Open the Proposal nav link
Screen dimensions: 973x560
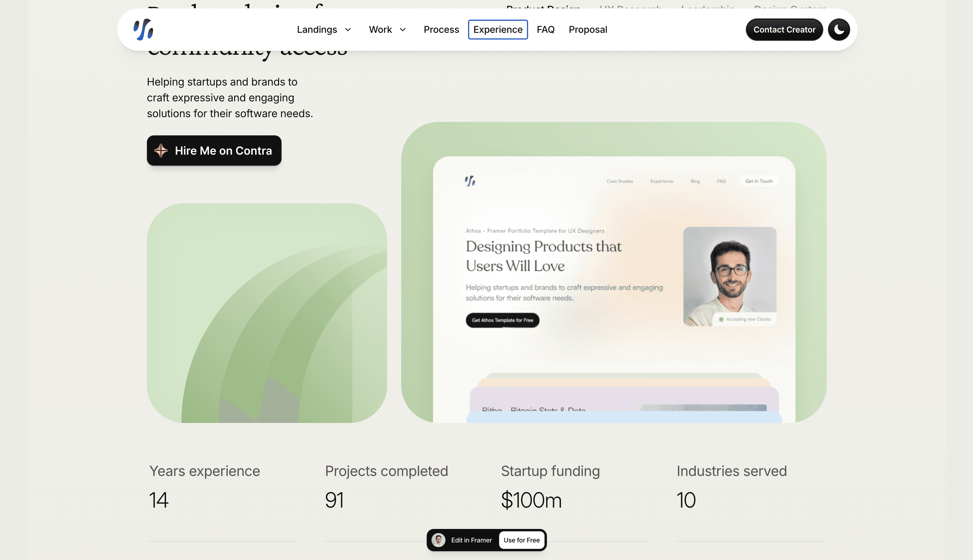click(x=588, y=30)
